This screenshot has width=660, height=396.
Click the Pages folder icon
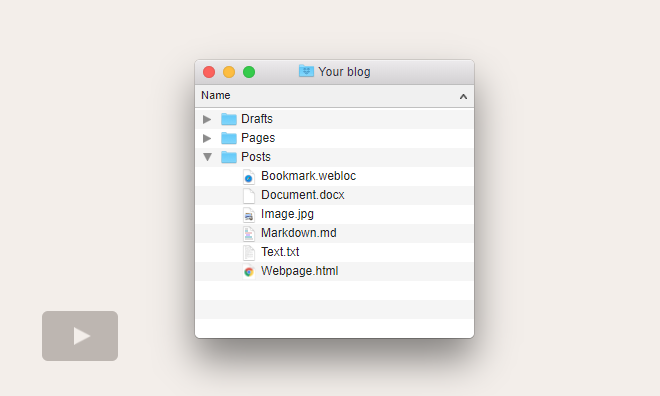pos(229,138)
